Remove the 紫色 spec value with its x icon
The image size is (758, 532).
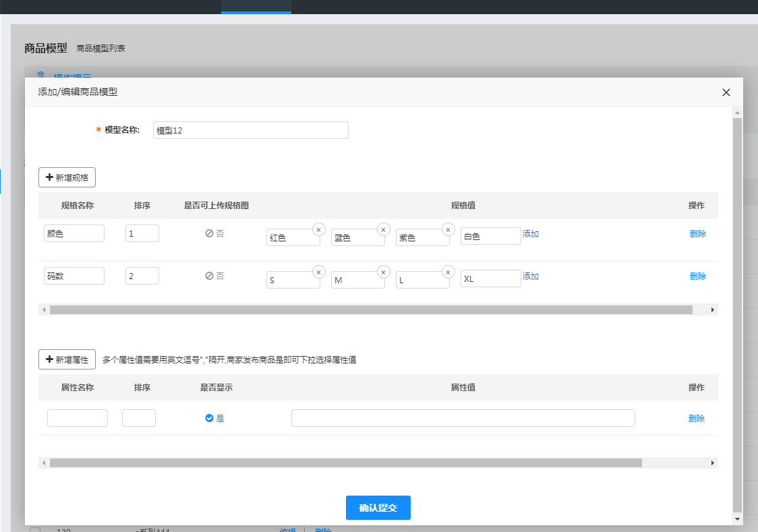(x=448, y=229)
